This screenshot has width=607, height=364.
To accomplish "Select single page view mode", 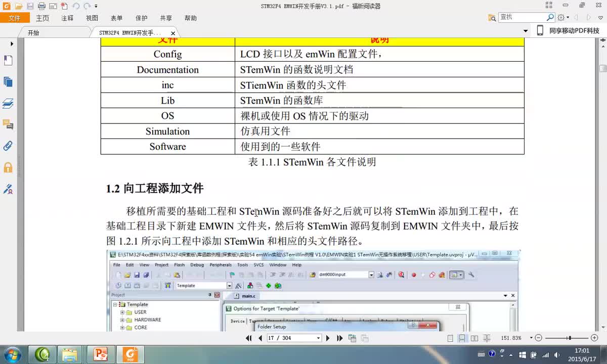I will pos(450,338).
